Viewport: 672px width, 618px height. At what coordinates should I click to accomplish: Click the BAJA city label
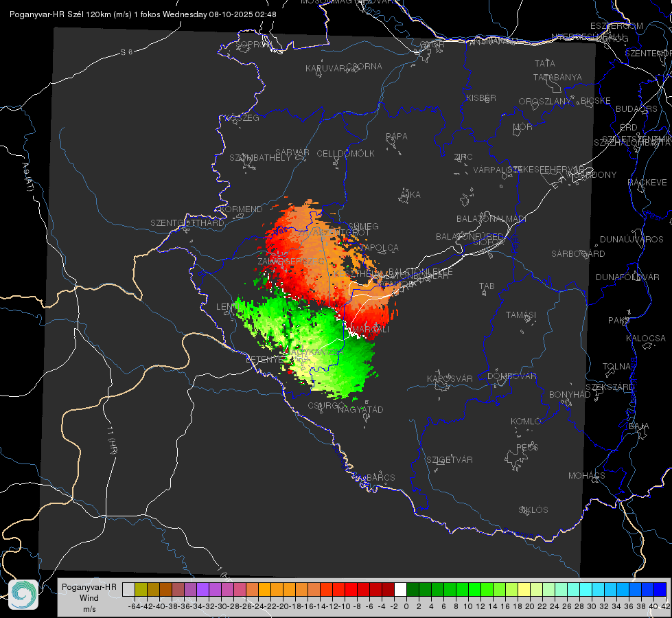(x=639, y=426)
